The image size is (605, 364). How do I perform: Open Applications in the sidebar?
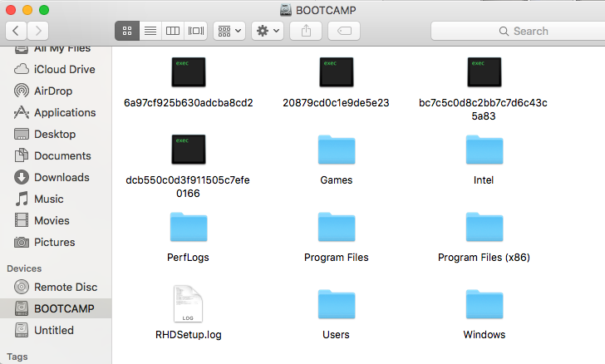click(56, 112)
